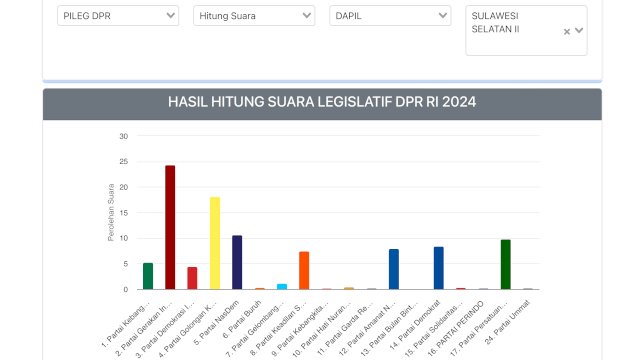640x360 pixels.
Task: Click the '8. Partai Keadilan S...' axis label
Action: (x=278, y=329)
